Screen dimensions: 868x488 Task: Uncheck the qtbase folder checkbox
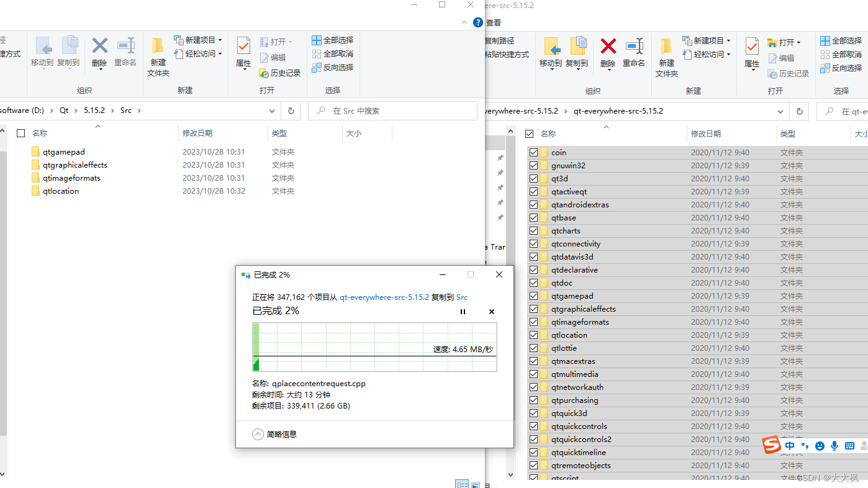[533, 217]
